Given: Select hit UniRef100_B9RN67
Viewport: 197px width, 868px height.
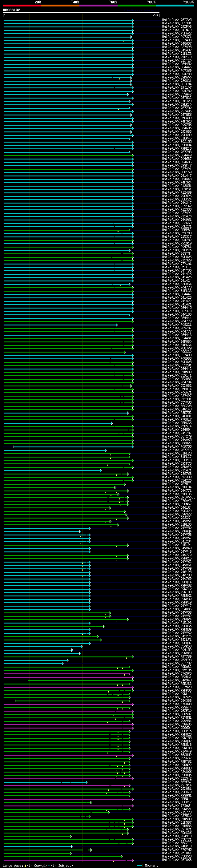Looking at the screenshot, I should [176, 504].
